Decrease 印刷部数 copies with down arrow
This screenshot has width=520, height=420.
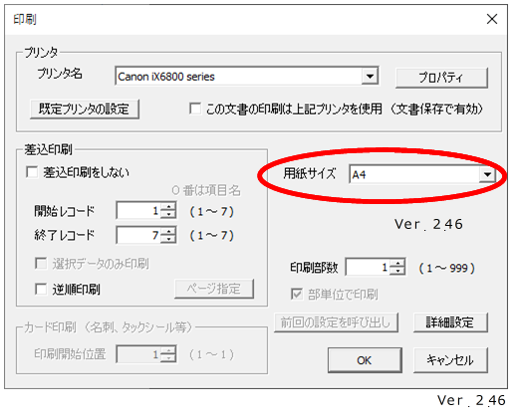pos(397,271)
